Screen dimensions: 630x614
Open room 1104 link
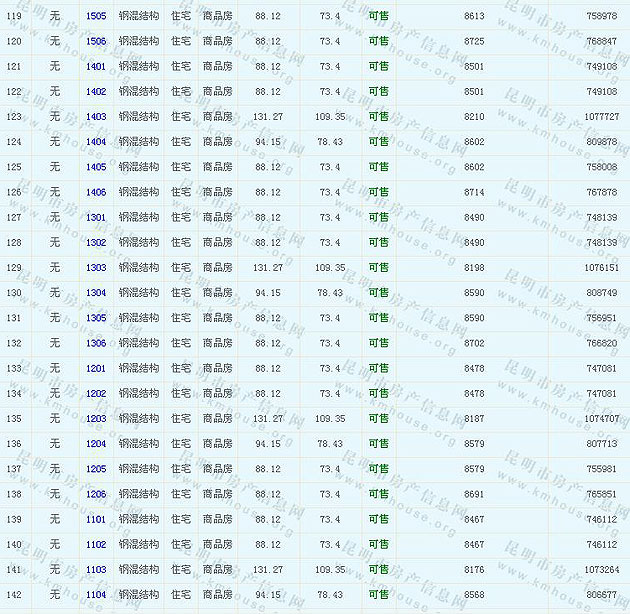pyautogui.click(x=96, y=595)
